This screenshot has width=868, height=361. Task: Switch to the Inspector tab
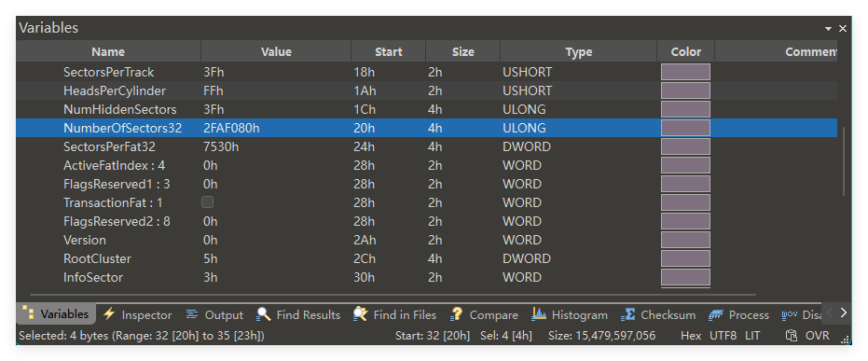(x=138, y=314)
